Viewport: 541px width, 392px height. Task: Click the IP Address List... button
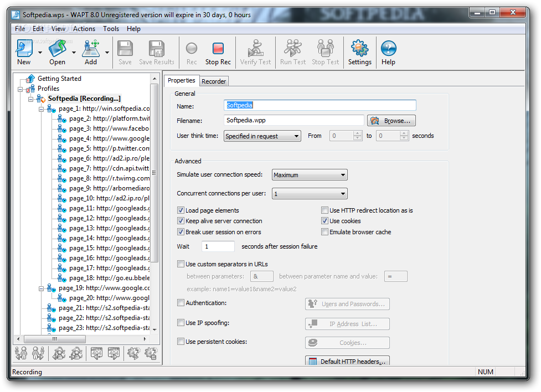point(347,324)
